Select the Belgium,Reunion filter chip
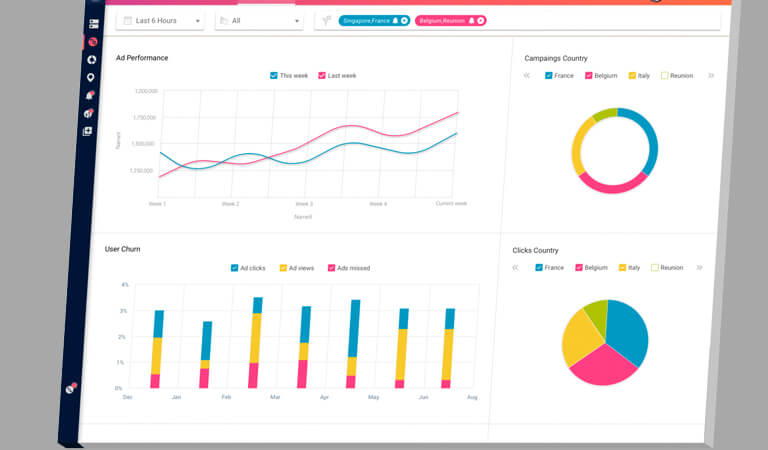The height and width of the screenshot is (450, 768). tap(451, 21)
